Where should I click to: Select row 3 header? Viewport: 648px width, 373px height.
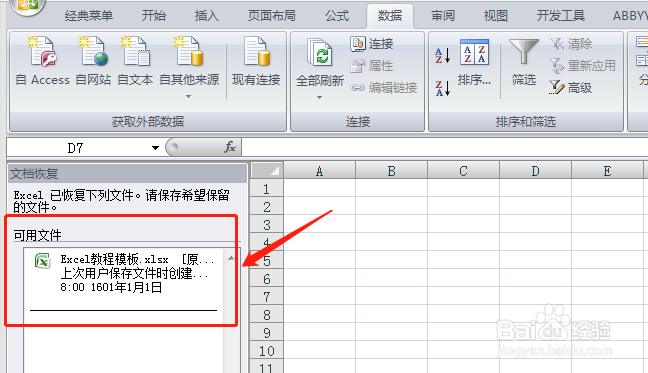(267, 225)
